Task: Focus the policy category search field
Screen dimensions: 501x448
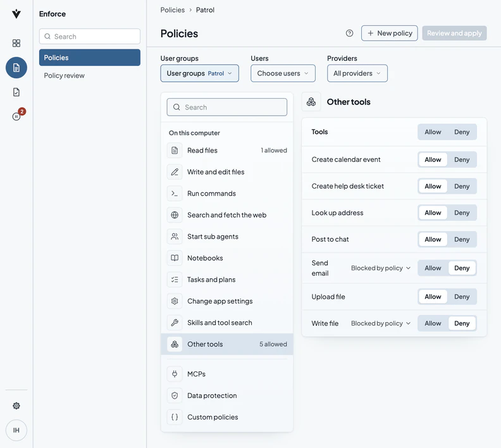Action: coord(227,107)
